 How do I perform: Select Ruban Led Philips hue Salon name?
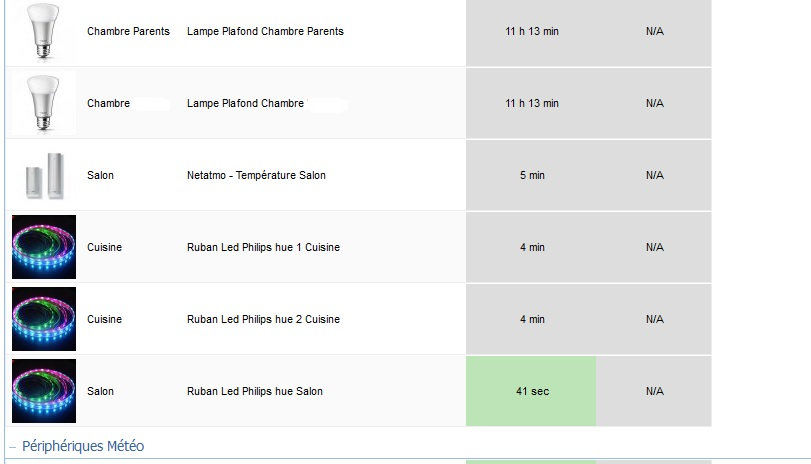(x=255, y=391)
